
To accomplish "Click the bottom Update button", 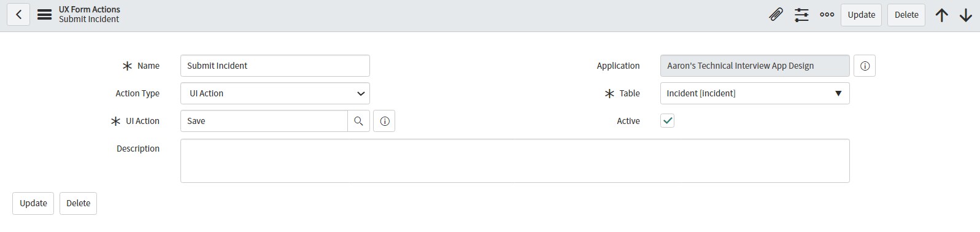I will point(33,203).
